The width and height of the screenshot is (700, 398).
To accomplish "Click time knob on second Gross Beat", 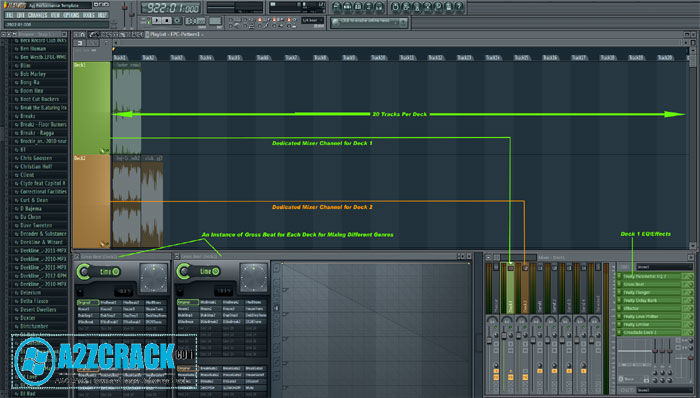I will coord(183,271).
